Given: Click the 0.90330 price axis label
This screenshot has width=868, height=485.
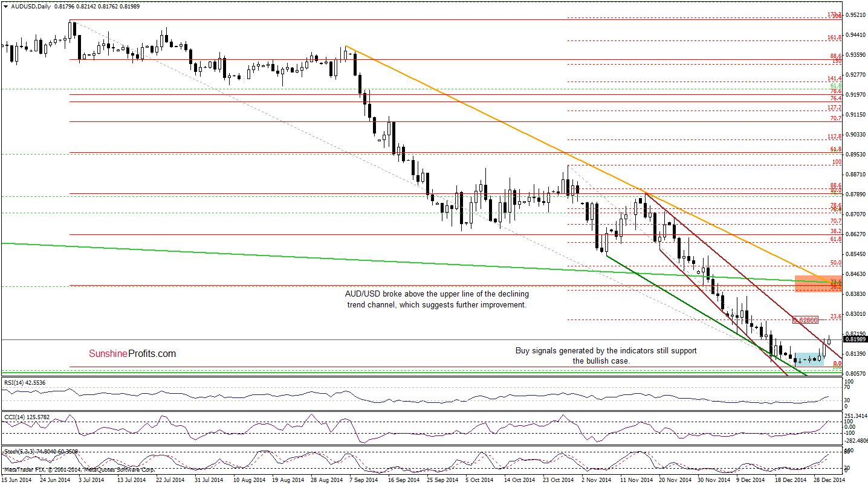Looking at the screenshot, I should tap(856, 135).
